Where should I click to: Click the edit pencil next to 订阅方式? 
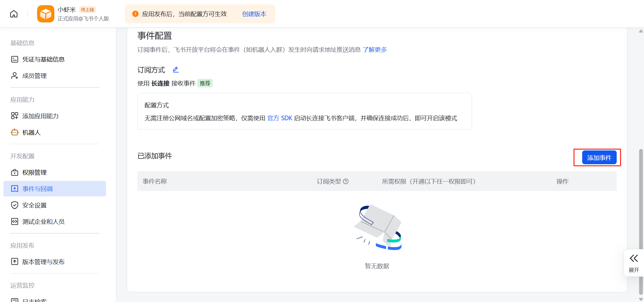[x=176, y=70]
